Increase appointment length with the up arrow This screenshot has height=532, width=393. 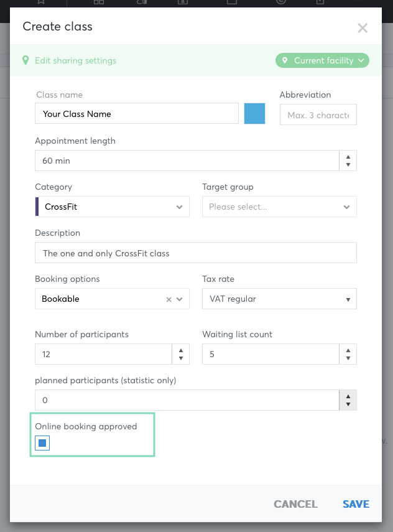348,157
